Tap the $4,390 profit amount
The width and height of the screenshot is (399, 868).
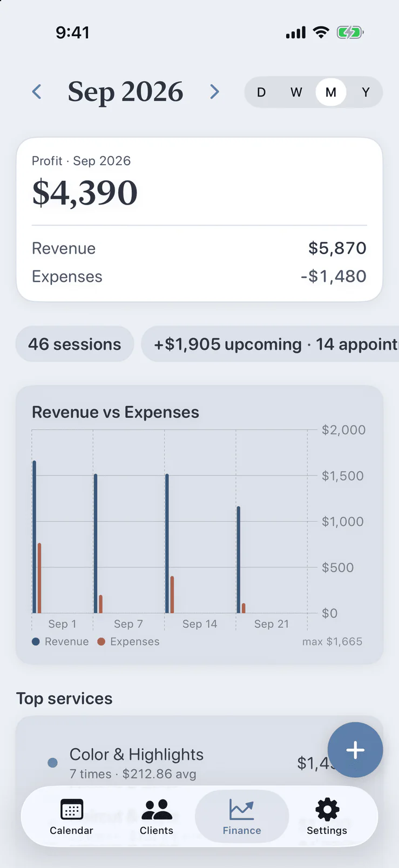pos(85,192)
